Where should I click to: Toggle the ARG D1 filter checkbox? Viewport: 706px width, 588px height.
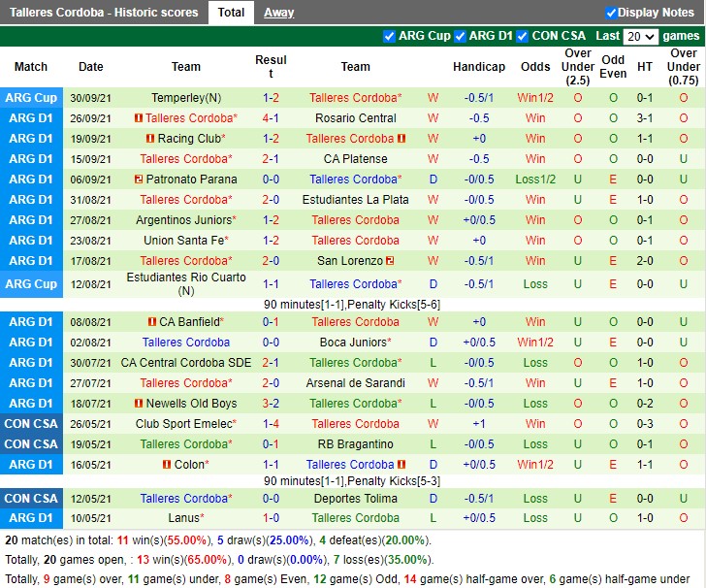pos(461,36)
